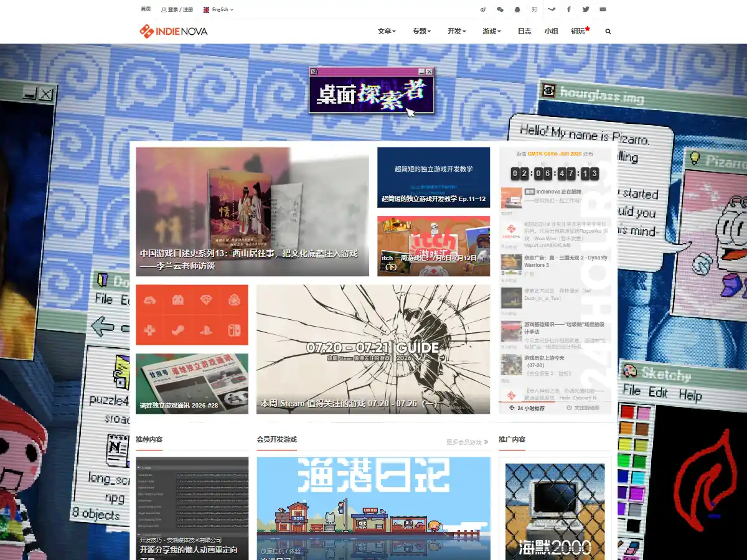Click the email envelope icon

pos(603,9)
